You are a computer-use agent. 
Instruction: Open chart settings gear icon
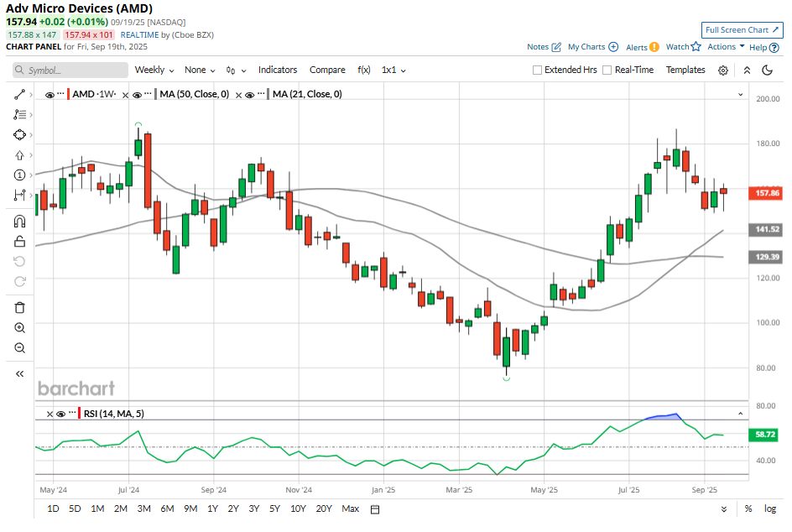pos(723,70)
